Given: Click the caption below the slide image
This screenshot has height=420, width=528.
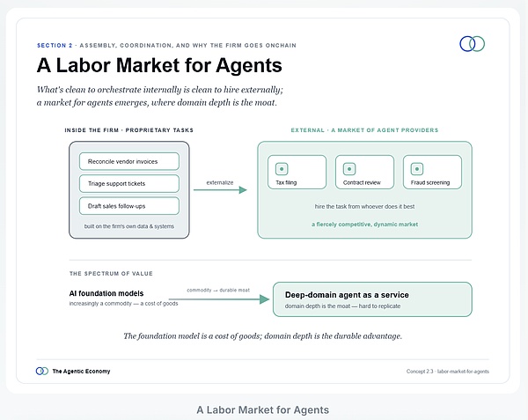Looking at the screenshot, I should (262, 410).
